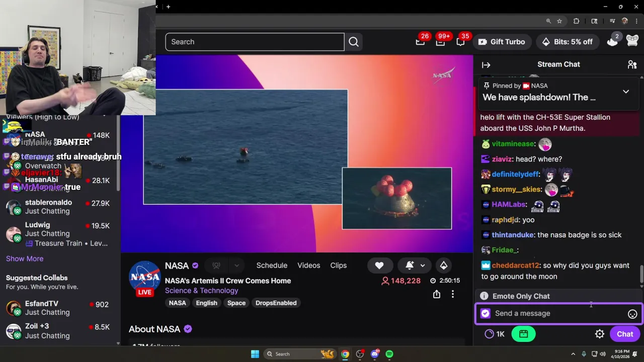Open the Clips tab
The image size is (644, 362).
tap(338, 265)
